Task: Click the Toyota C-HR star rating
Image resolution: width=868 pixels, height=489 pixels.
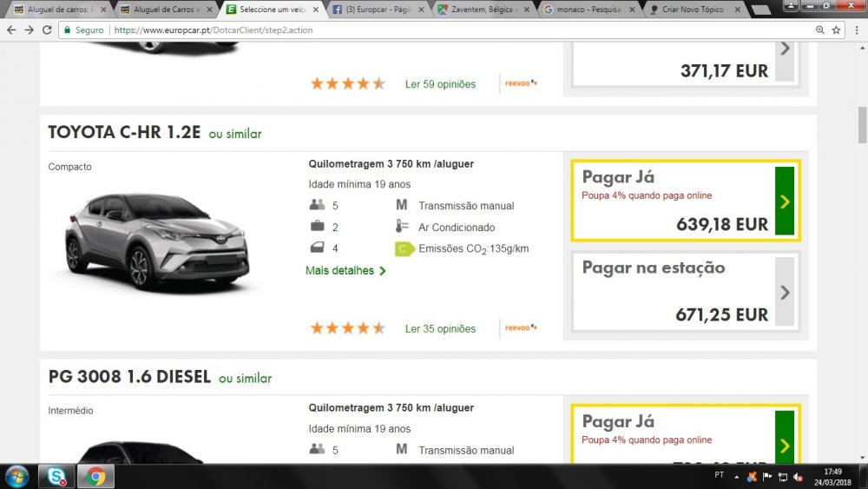Action: click(348, 328)
